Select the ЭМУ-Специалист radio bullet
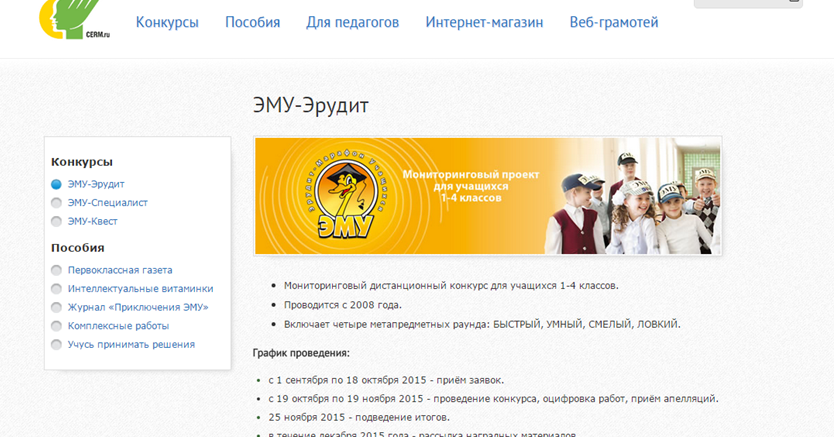Viewport: 834px width, 437px height. [x=56, y=203]
